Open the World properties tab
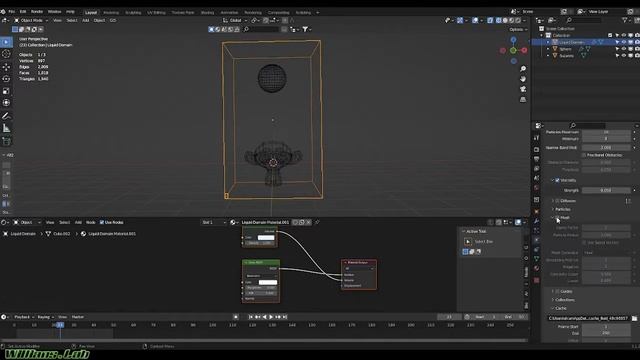The image size is (640, 360). (536, 188)
